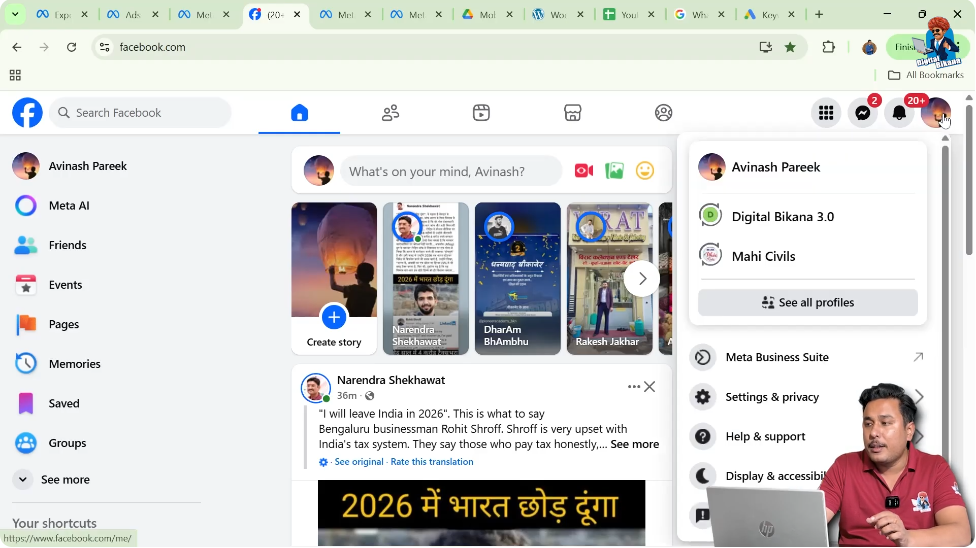Screen dimensions: 976x548
Task: Click the Facebook logo
Action: 27,113
